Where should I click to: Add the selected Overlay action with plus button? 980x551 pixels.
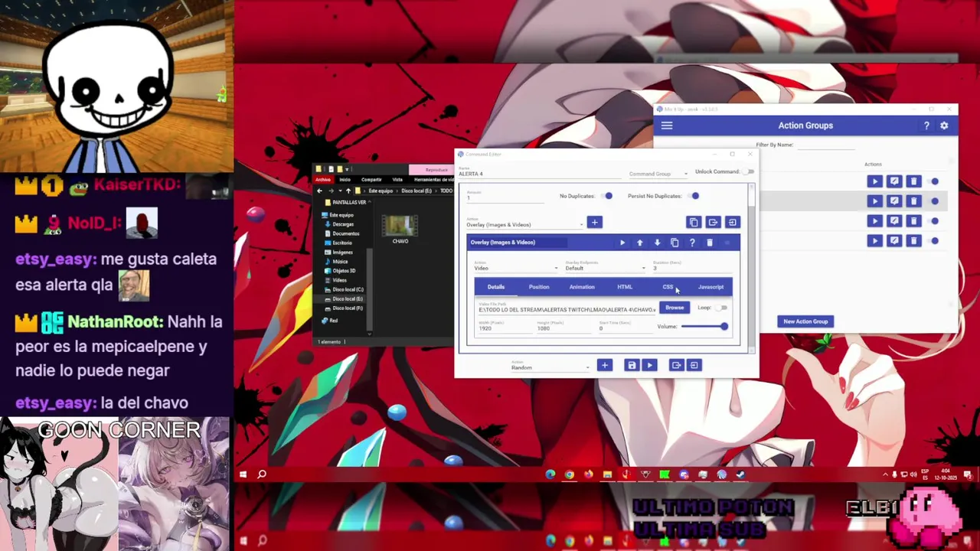point(594,222)
